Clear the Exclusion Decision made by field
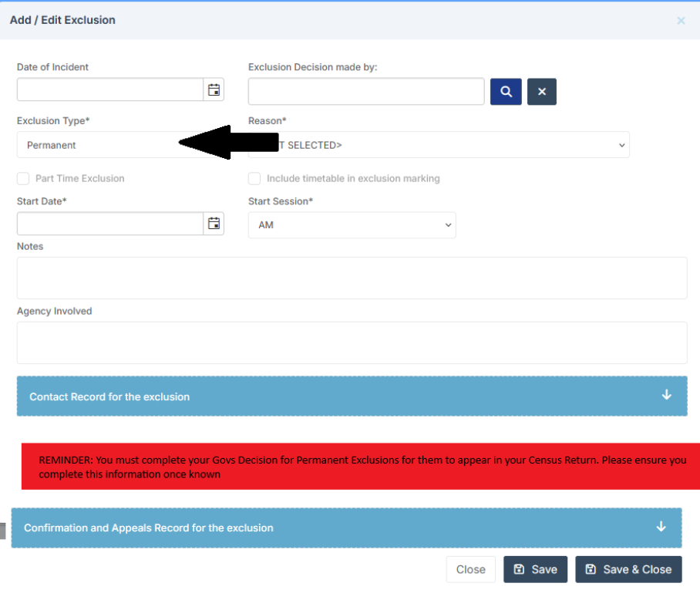 (x=541, y=92)
